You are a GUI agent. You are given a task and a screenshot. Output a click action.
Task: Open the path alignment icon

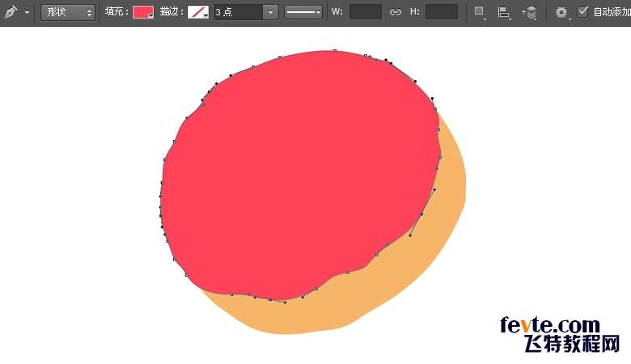click(x=503, y=12)
